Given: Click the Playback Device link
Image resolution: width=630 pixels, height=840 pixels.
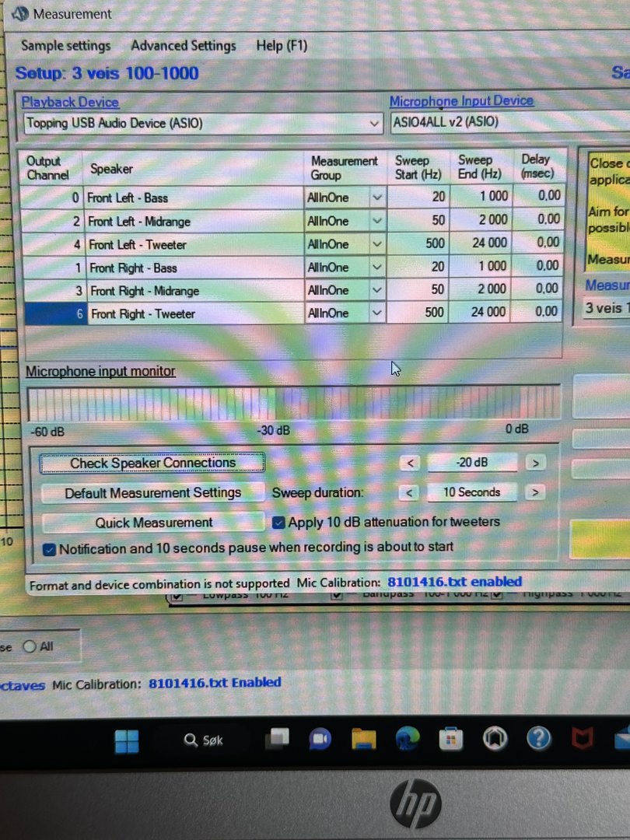Looking at the screenshot, I should (70, 102).
